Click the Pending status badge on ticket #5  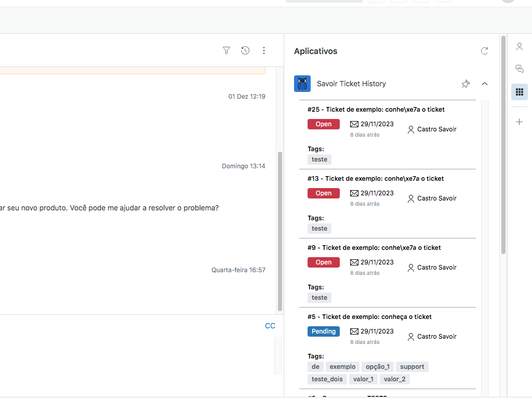tap(323, 331)
